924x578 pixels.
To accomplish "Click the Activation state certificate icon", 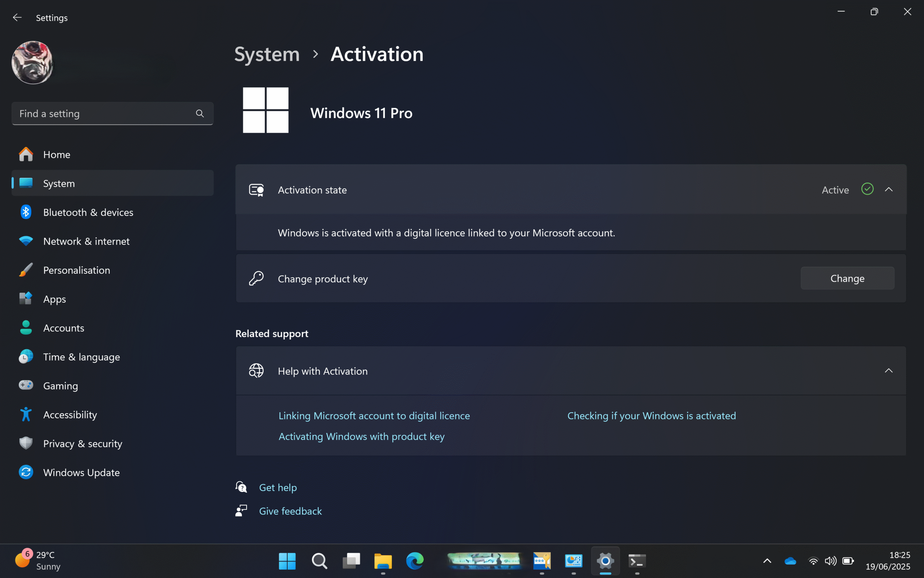I will tap(256, 190).
